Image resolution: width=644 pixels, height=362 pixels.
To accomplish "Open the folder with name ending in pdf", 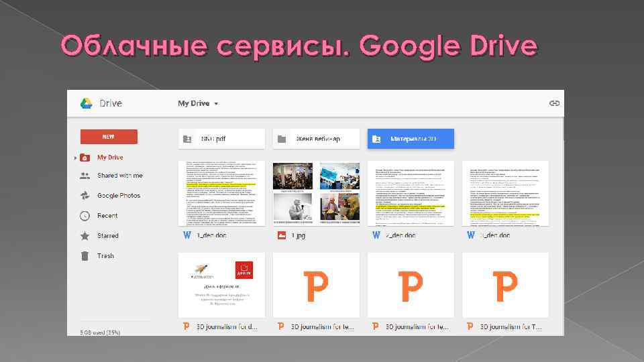I will (222, 139).
